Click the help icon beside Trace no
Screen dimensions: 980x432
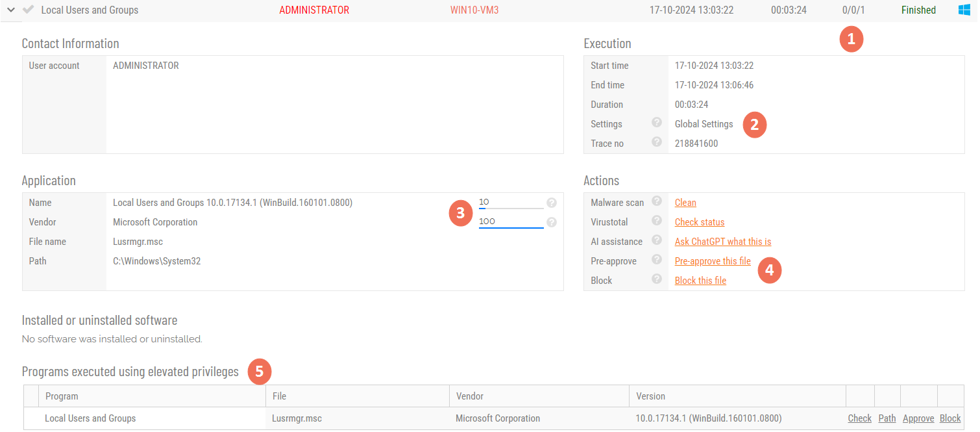[657, 142]
